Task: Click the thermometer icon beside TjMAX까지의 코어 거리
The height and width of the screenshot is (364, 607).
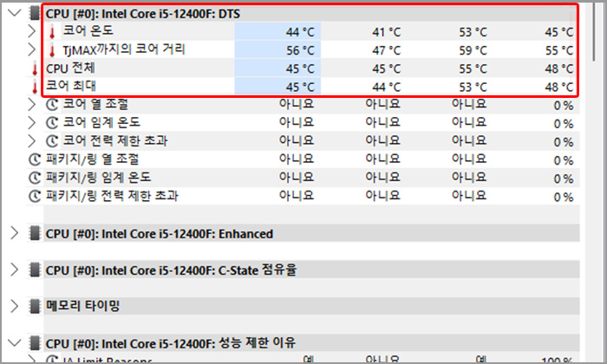Action: 52,50
